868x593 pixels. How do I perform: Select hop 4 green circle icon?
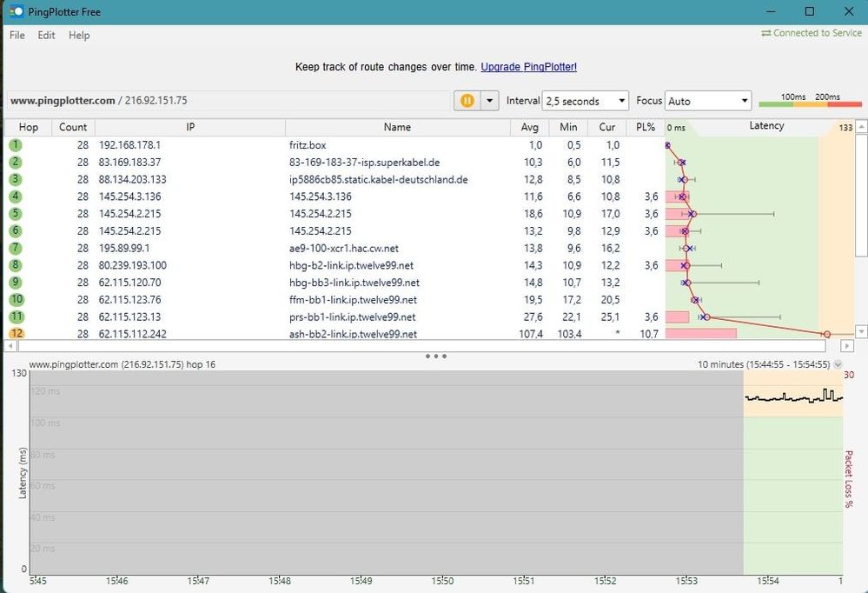pos(16,197)
